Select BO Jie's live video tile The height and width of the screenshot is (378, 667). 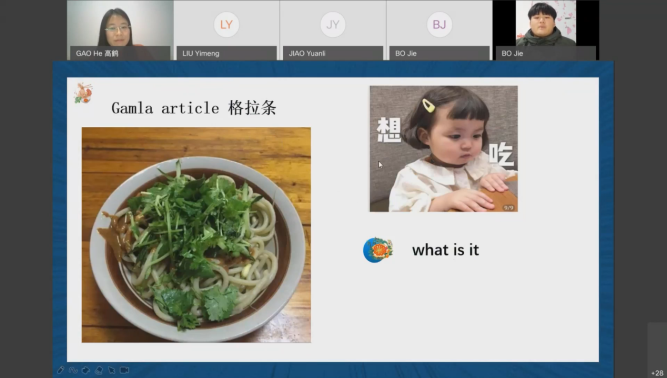point(546,30)
